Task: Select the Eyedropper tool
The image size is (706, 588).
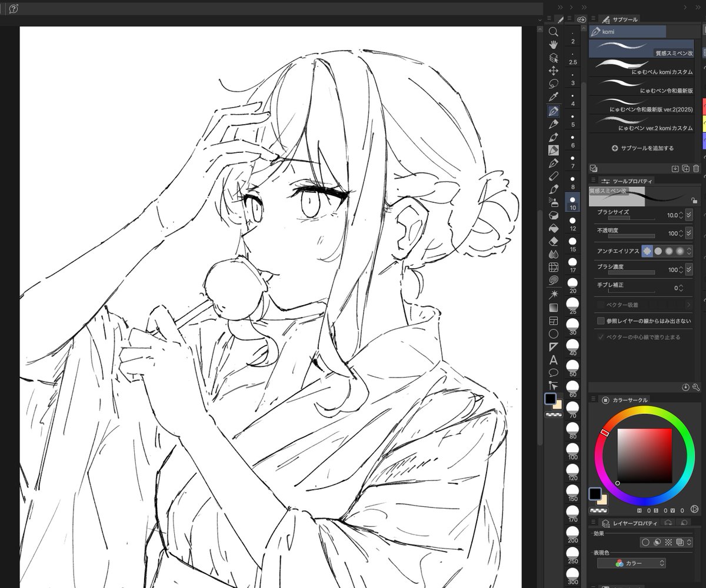Action: (x=553, y=97)
